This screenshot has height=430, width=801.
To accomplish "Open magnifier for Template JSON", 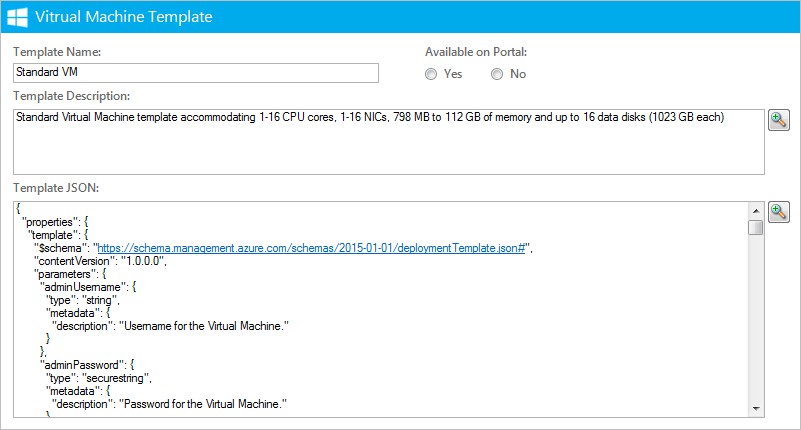I will coord(779,212).
